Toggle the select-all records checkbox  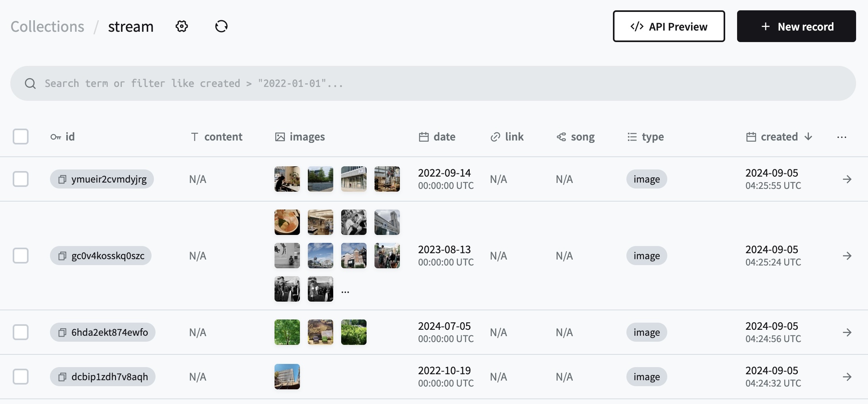[x=21, y=137]
